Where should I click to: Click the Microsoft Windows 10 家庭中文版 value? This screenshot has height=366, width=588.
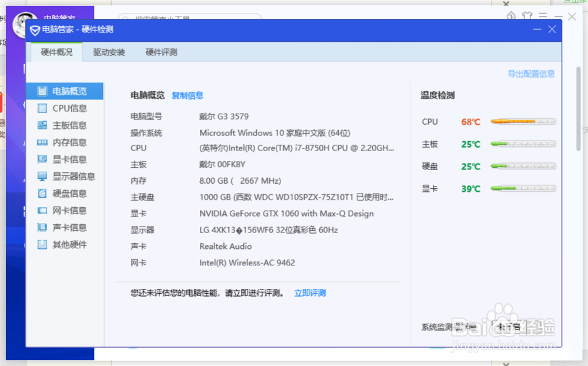coord(275,133)
